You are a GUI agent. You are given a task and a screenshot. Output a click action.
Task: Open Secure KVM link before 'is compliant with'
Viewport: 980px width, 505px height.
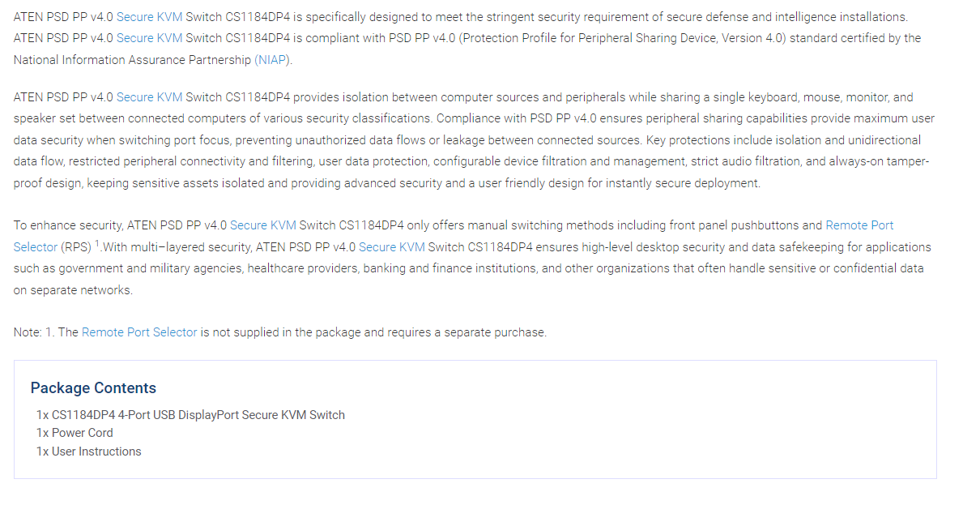click(149, 38)
